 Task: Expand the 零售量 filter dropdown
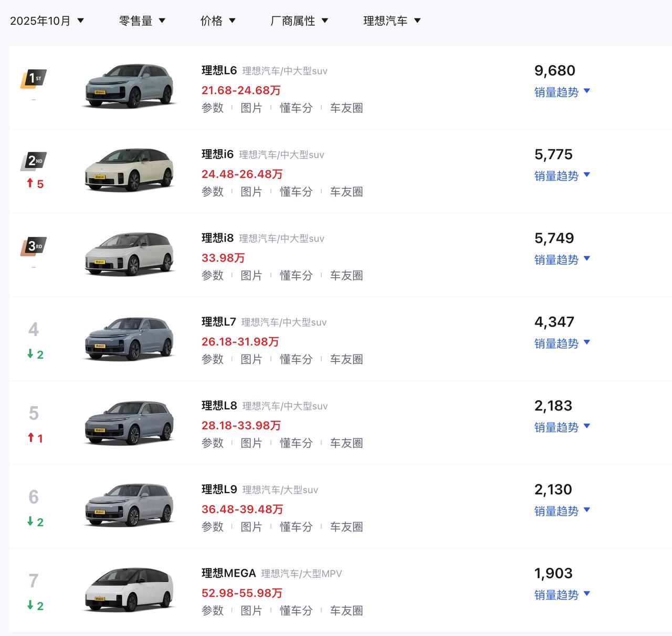pyautogui.click(x=142, y=21)
